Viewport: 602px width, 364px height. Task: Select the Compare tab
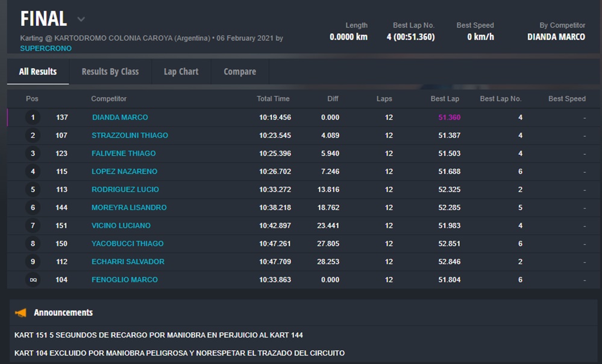tap(240, 72)
